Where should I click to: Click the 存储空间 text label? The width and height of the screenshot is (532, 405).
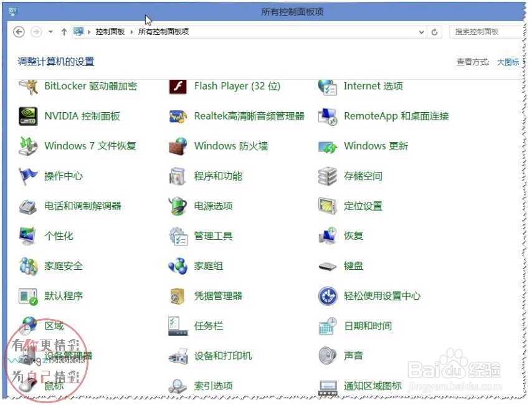363,176
